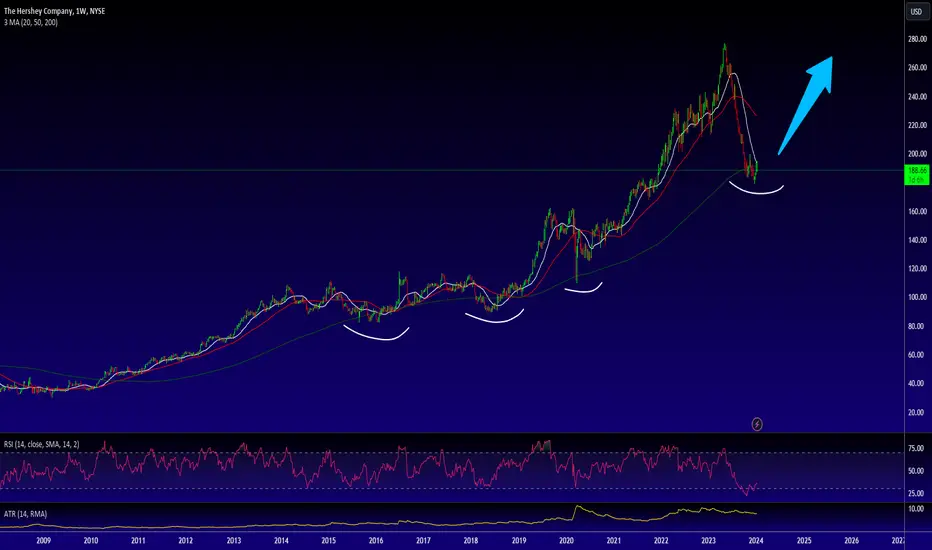Screen dimensions: 932x550
Task: Click the current price label 188.66
Action: pyautogui.click(x=916, y=170)
